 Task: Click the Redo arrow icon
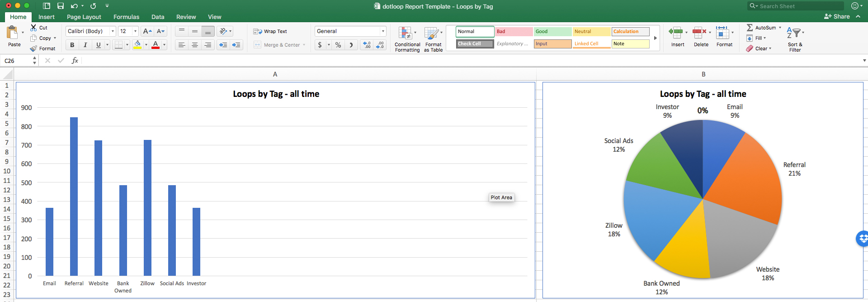coord(93,6)
